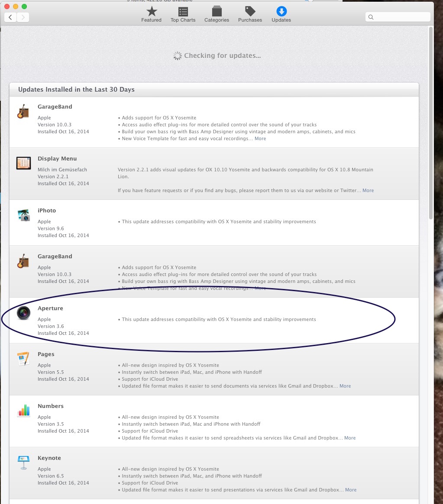Screen dimensions: 443x504
Task: Click the window's red close button
Action: click(7, 6)
